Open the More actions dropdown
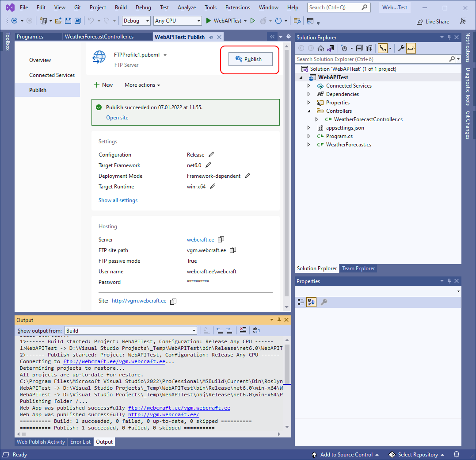This screenshot has height=460, width=476. tap(142, 85)
